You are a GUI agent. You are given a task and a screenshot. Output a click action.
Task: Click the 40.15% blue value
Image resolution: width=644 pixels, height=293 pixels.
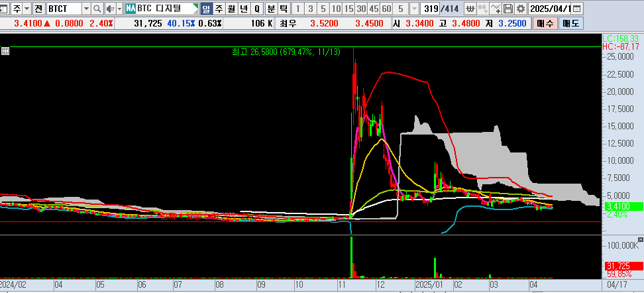point(181,23)
